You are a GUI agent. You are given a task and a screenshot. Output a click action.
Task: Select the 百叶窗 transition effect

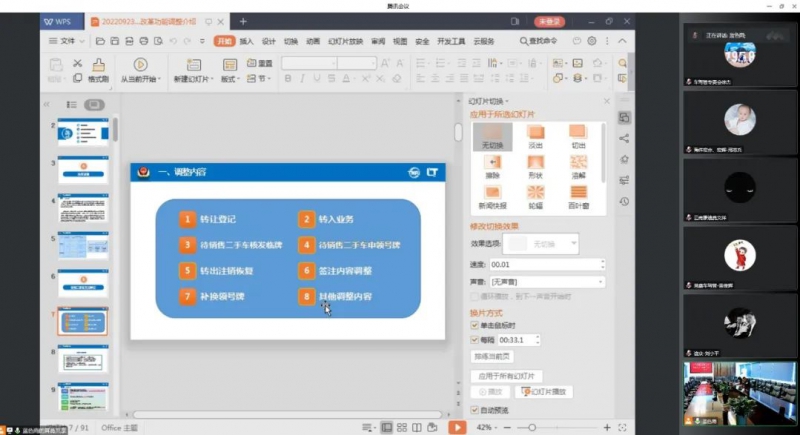click(x=578, y=197)
